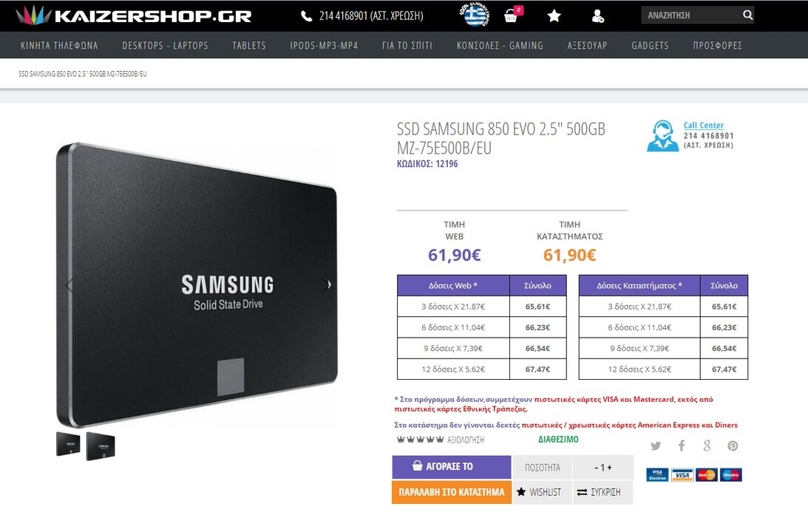Viewport: 808px width, 532px height.
Task: Click the ΑΓΟΡΑΣΕ ΤΟ buy button
Action: (452, 466)
